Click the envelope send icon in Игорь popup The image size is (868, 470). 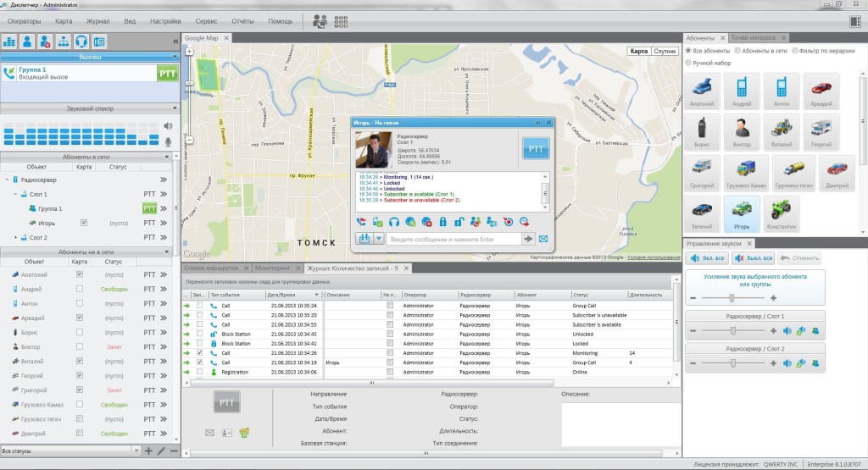543,239
